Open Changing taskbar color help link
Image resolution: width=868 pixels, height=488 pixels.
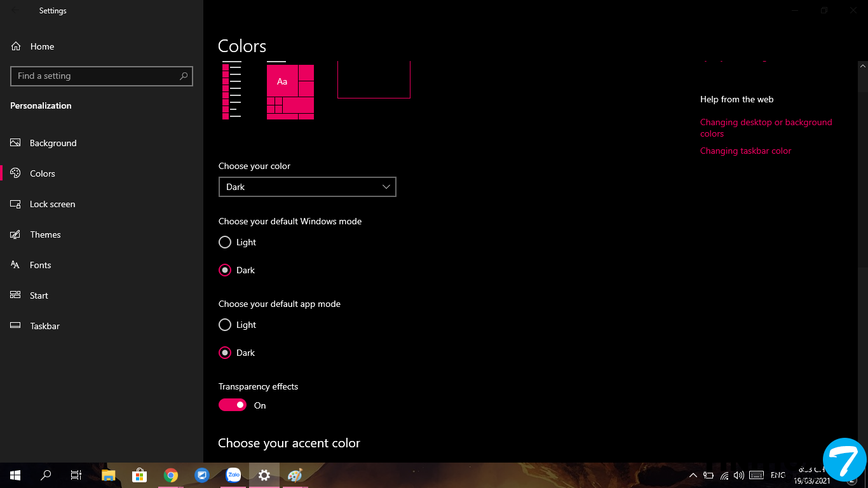[745, 151]
